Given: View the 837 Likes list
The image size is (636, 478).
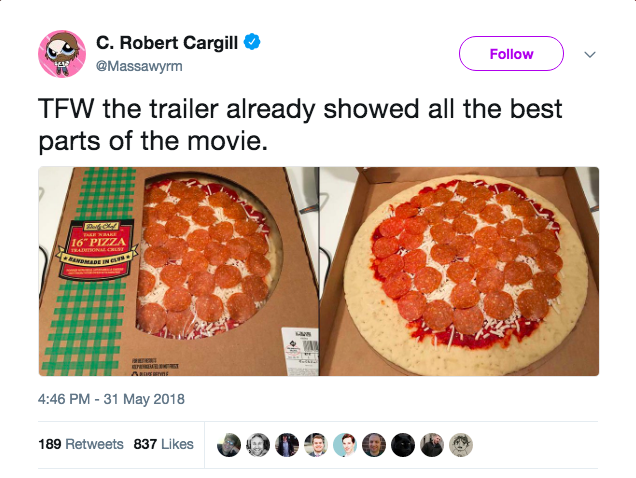Looking at the screenshot, I should 163,444.
